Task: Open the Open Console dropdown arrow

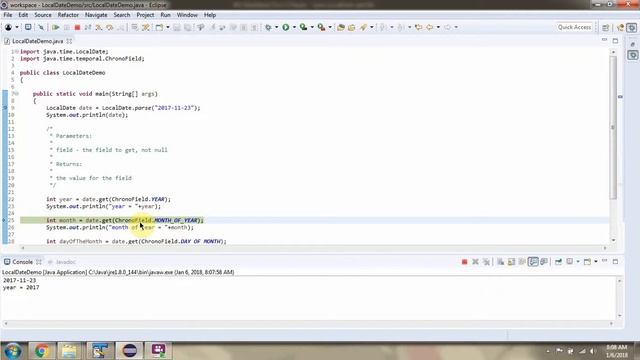Action: [596, 262]
